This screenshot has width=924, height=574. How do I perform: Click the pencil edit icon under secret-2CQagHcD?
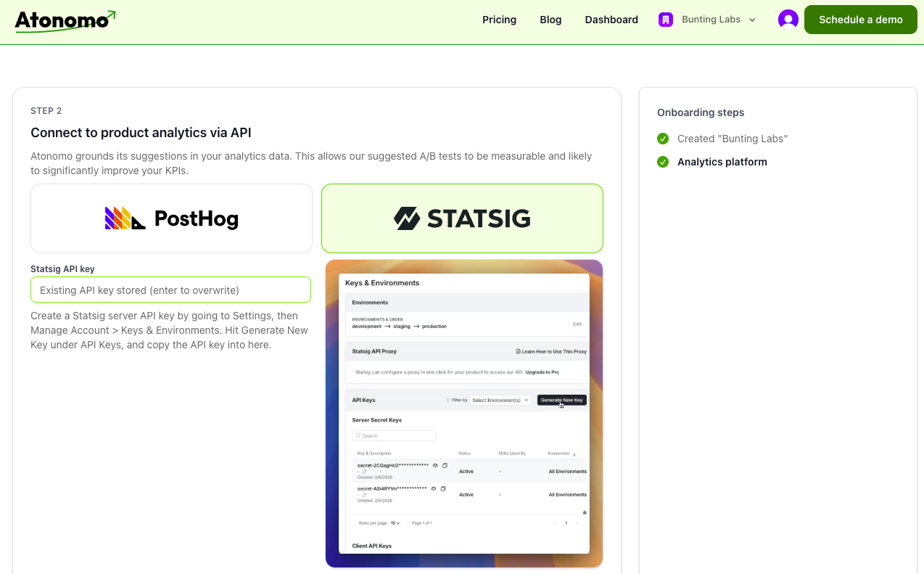pyautogui.click(x=364, y=472)
